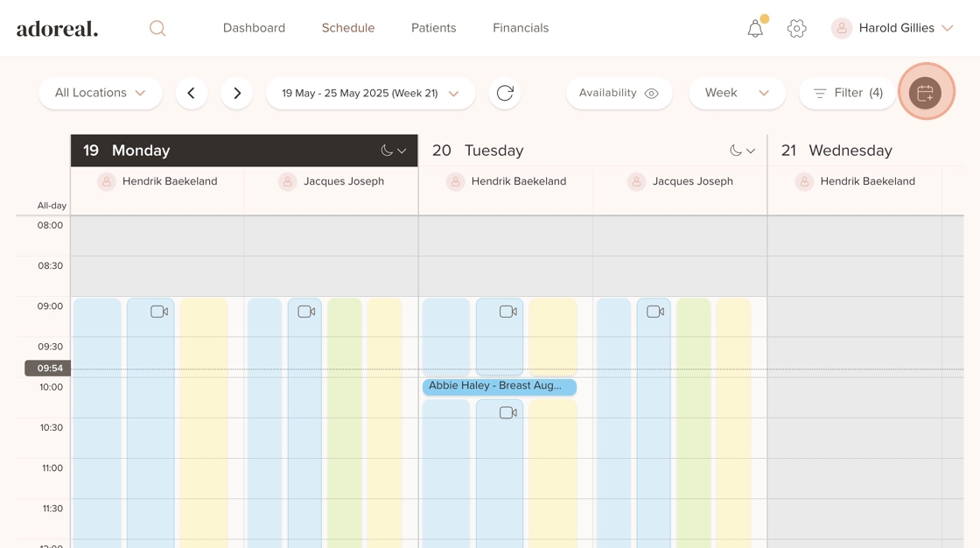Toggle Tuesday's moon icon dropdown
This screenshot has width=980, height=548.
(742, 151)
